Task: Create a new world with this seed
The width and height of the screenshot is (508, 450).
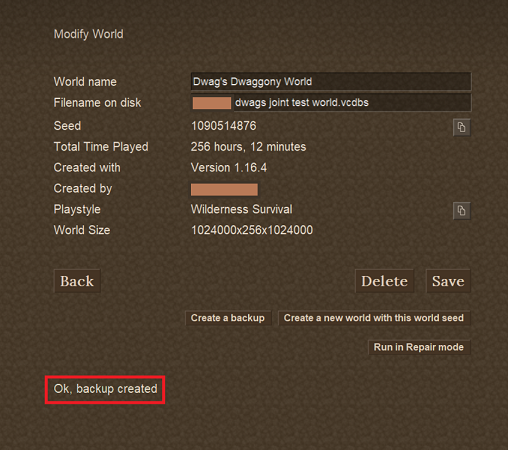Action: [x=374, y=318]
